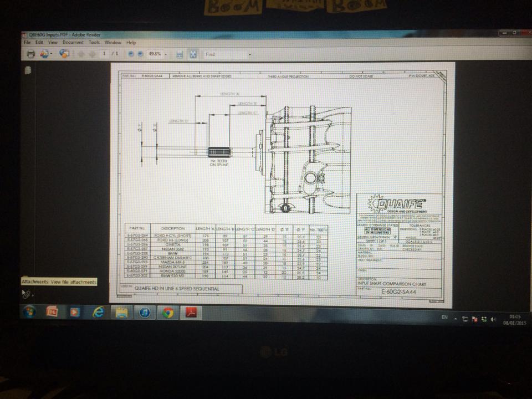Click the 'BMW E30 M3' description cell
This screenshot has width=532, height=399.
click(173, 276)
